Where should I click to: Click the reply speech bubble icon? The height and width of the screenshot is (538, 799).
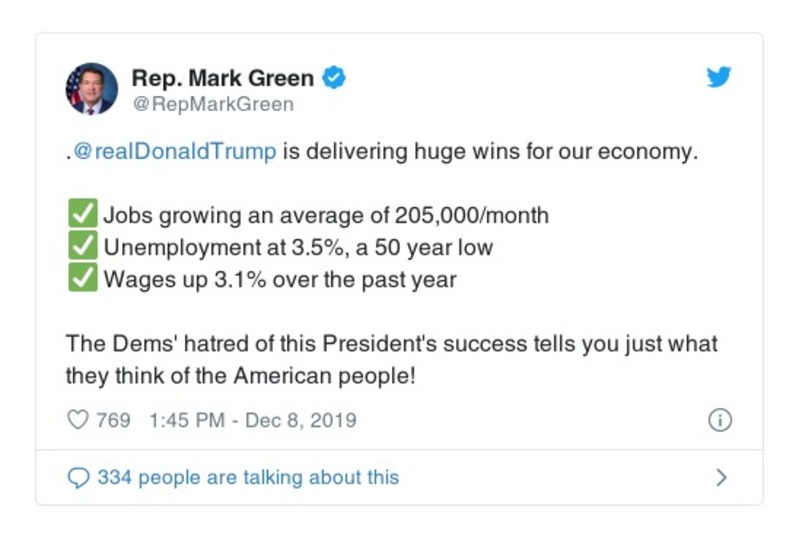[78, 478]
